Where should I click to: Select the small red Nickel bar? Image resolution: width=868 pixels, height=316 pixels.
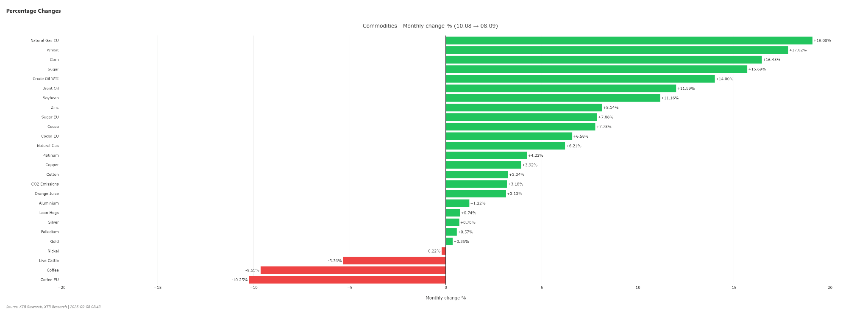pos(444,251)
